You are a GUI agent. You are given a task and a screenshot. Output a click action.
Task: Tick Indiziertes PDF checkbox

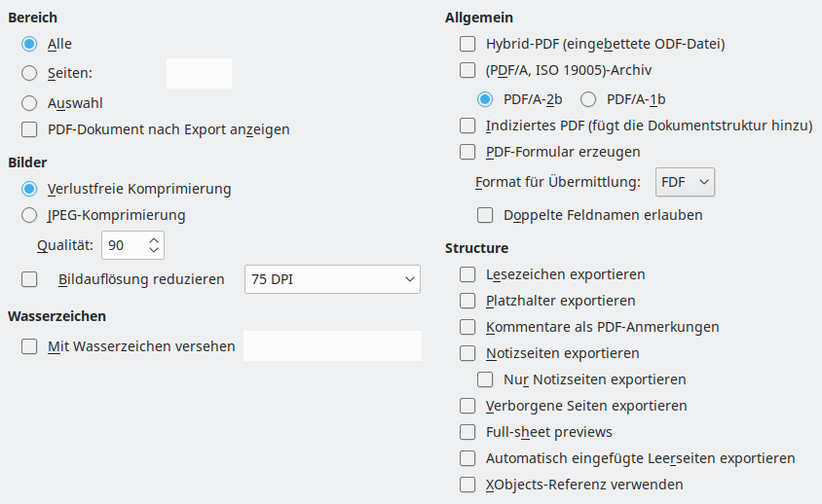coord(467,126)
